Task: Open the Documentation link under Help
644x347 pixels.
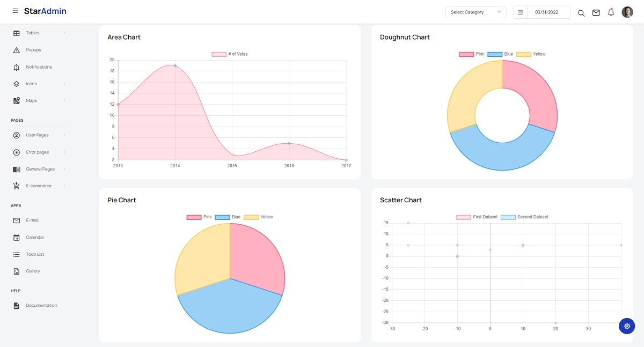Action: pyautogui.click(x=42, y=305)
